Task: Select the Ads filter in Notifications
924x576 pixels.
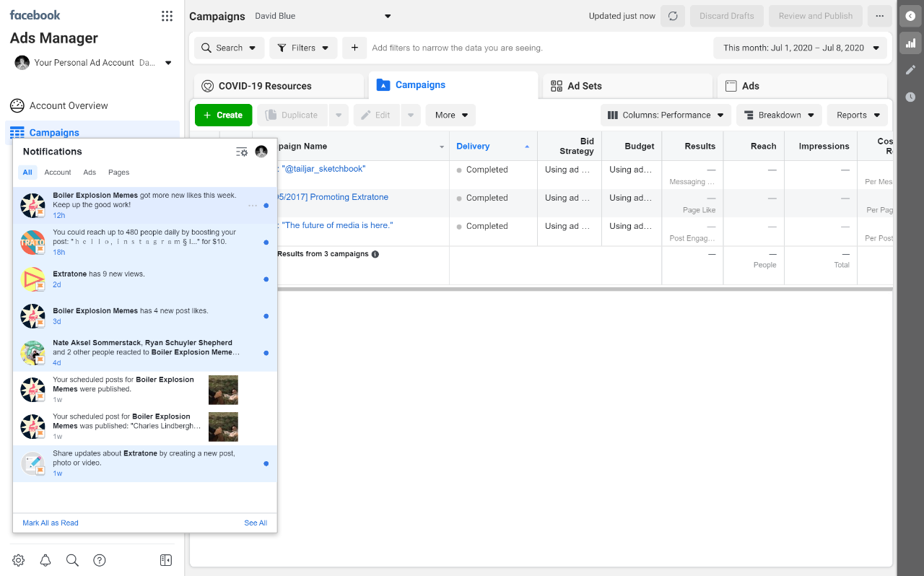Action: [90, 173]
